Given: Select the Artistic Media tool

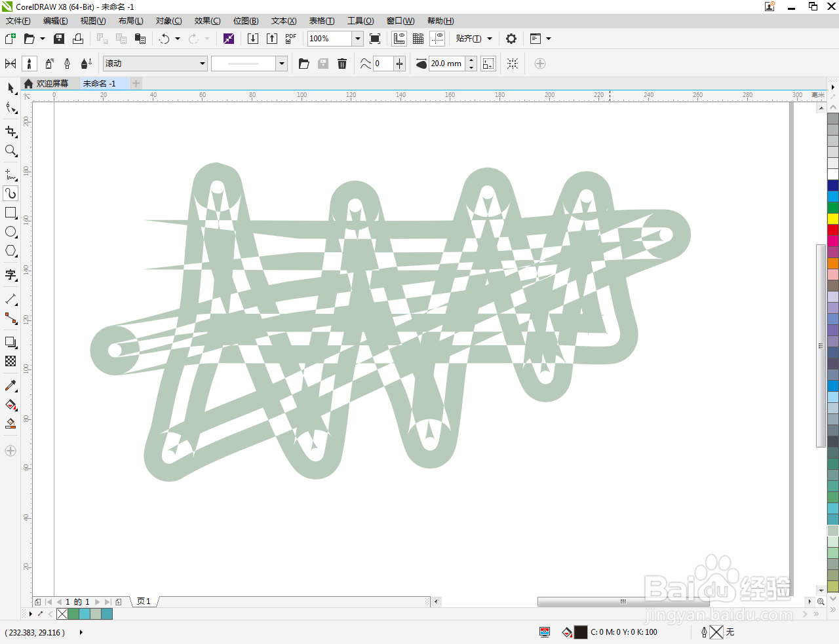Looking at the screenshot, I should (x=10, y=193).
